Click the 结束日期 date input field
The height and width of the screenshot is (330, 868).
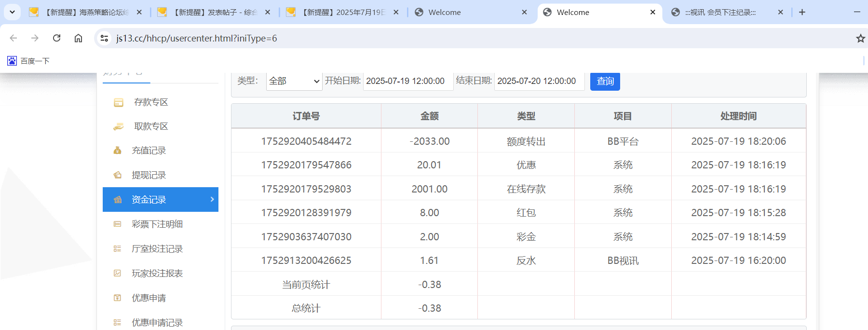pyautogui.click(x=539, y=81)
